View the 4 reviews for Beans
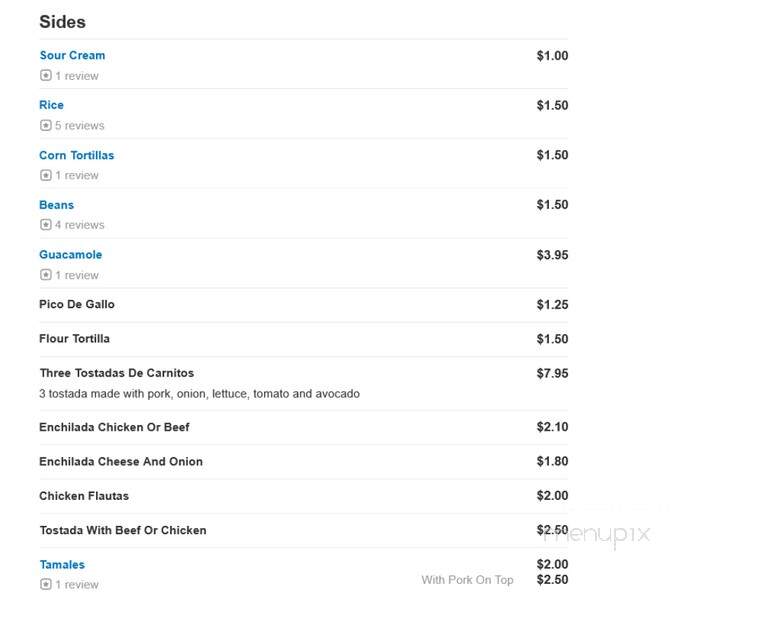The height and width of the screenshot is (617, 776). click(80, 225)
